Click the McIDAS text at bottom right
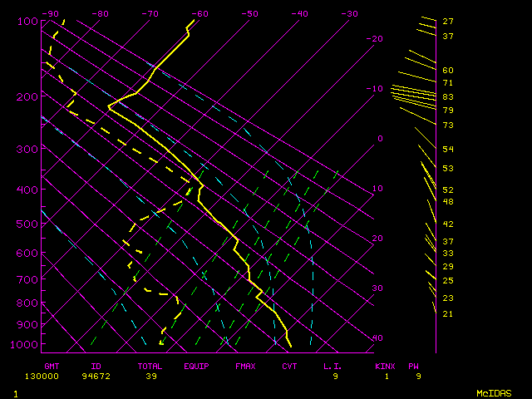 (x=494, y=392)
